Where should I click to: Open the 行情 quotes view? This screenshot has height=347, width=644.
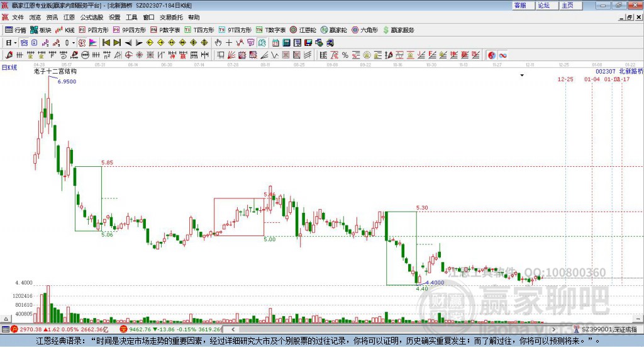pyautogui.click(x=15, y=30)
